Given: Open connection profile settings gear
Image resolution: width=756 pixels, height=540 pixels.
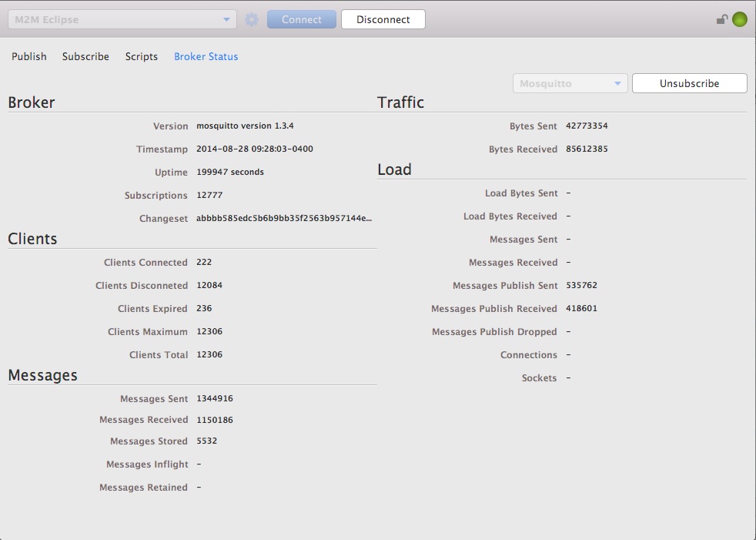Looking at the screenshot, I should coord(252,20).
